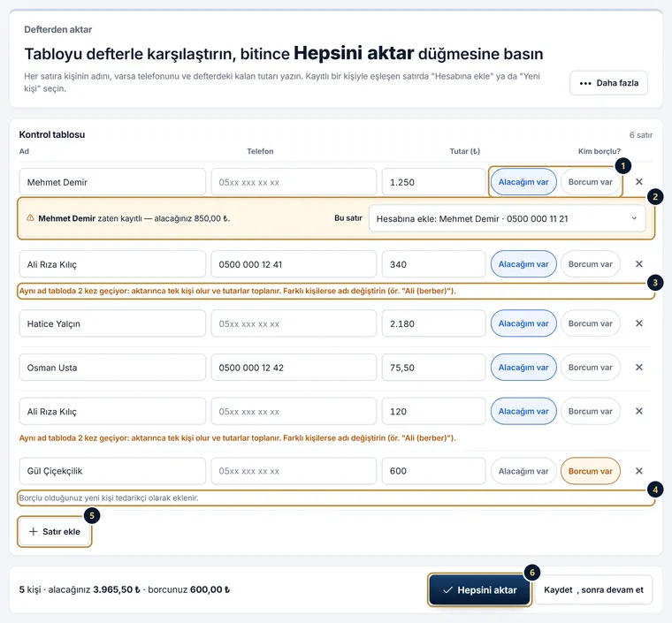Remove the Hatice Yalçın row
The height and width of the screenshot is (623, 672).
pyautogui.click(x=638, y=323)
